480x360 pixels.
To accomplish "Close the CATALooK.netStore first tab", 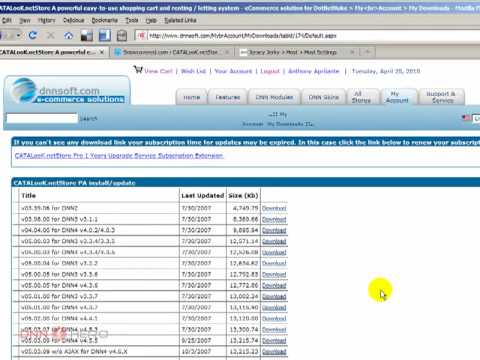I will (x=102, y=52).
